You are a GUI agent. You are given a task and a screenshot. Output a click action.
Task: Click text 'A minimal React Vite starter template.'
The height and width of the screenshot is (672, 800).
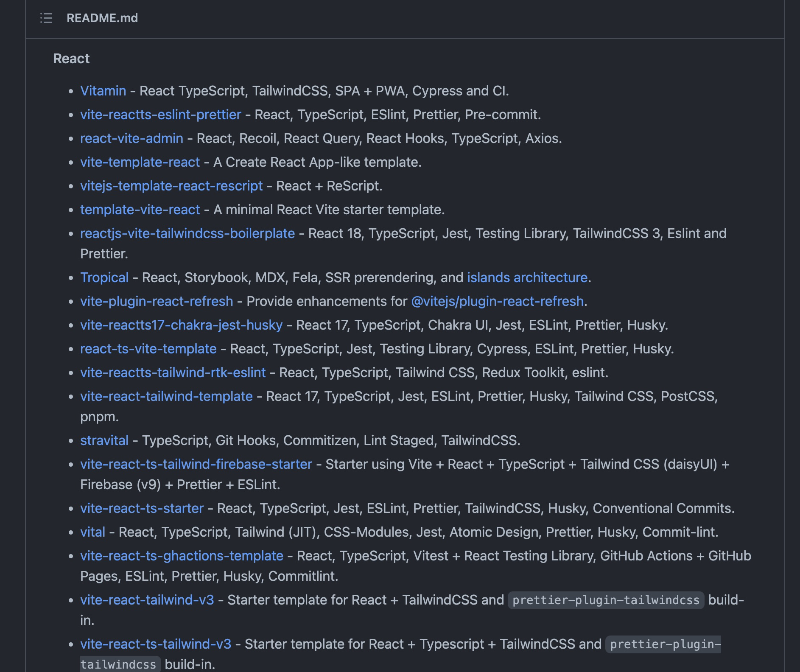[x=329, y=210]
